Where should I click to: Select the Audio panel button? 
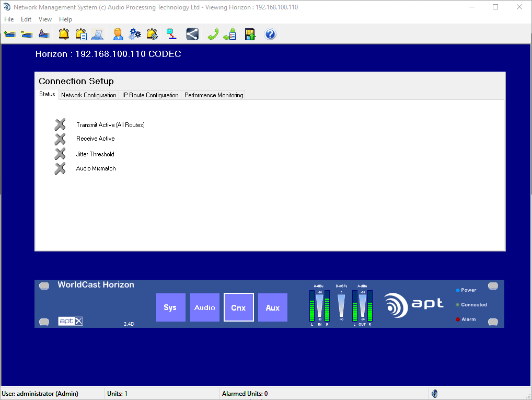coord(204,307)
